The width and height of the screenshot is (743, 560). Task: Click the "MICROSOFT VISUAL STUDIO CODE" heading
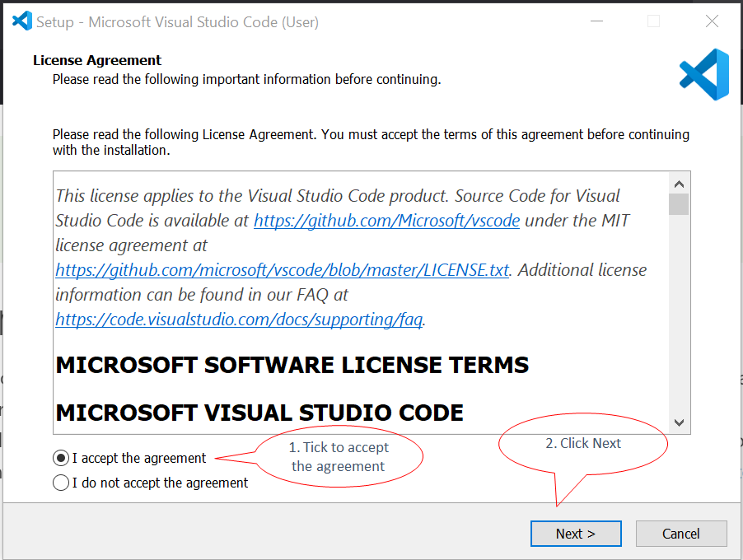[x=259, y=412]
